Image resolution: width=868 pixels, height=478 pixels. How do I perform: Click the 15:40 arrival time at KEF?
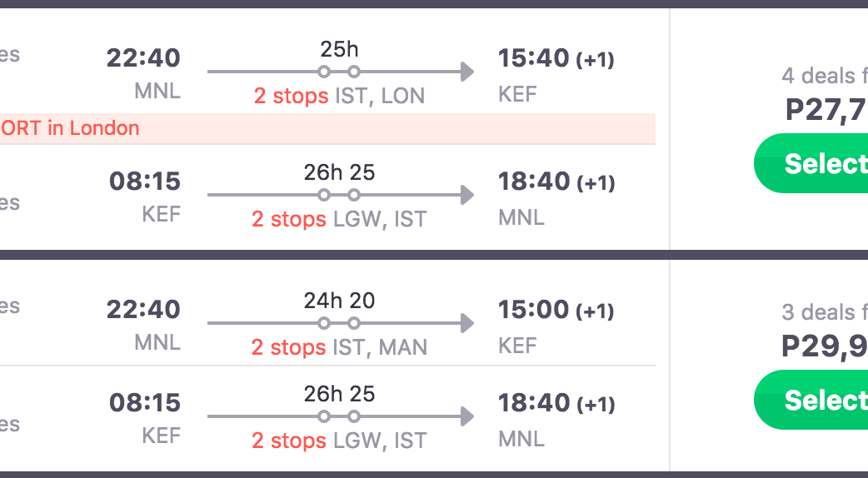534,58
